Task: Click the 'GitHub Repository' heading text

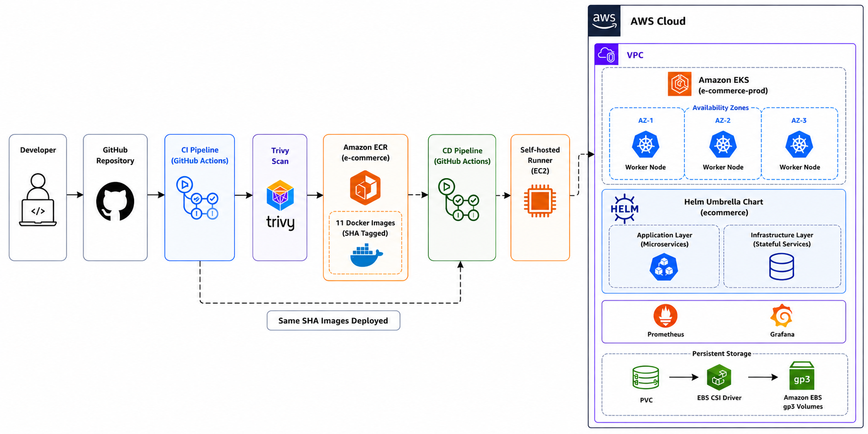Action: pyautogui.click(x=115, y=156)
